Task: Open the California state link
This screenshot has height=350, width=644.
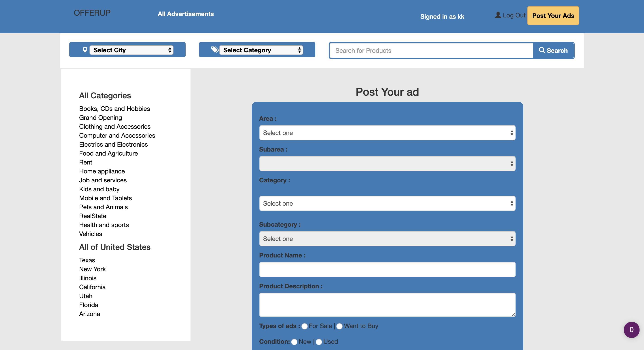Action: (92, 287)
